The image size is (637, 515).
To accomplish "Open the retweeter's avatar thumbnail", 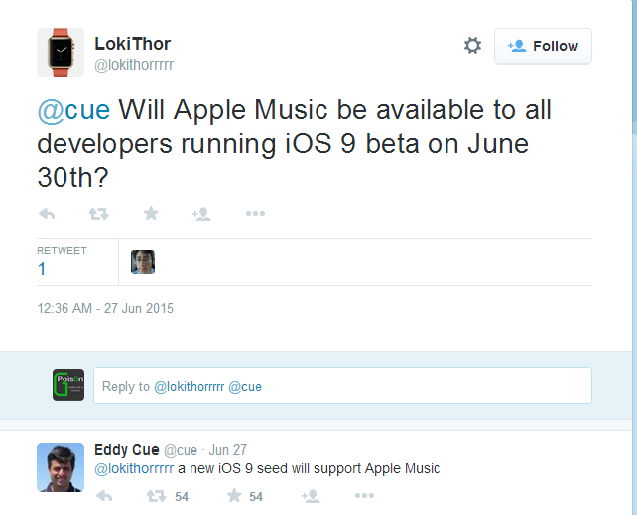I will (143, 262).
